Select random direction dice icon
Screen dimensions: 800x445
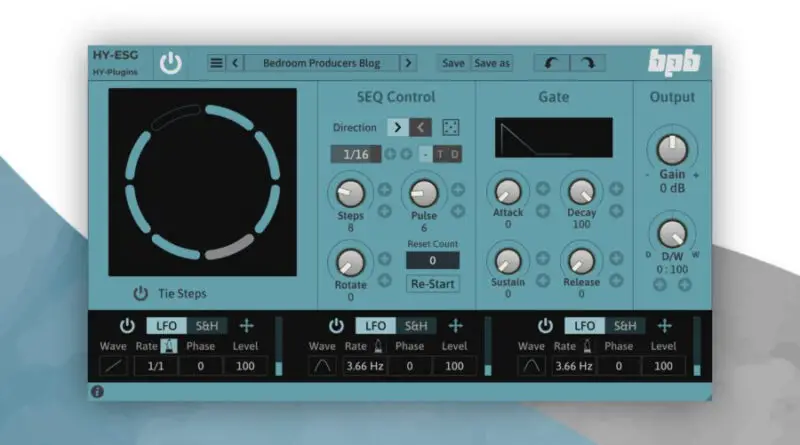[x=451, y=128]
